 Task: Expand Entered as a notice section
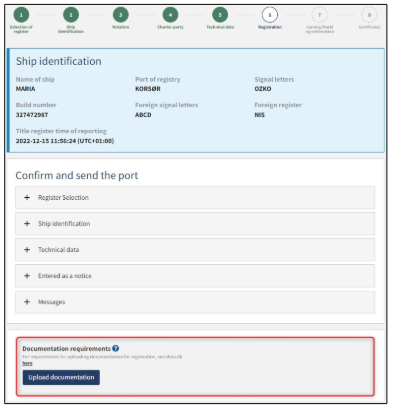[x=195, y=276]
